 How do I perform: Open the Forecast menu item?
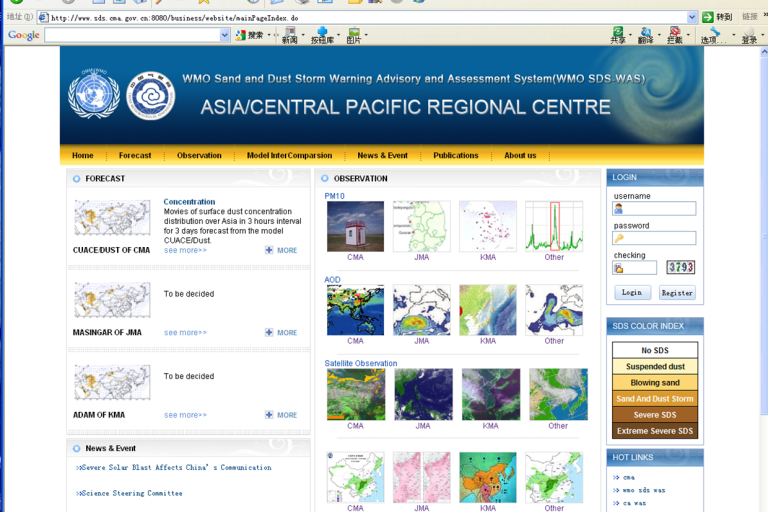(x=135, y=155)
